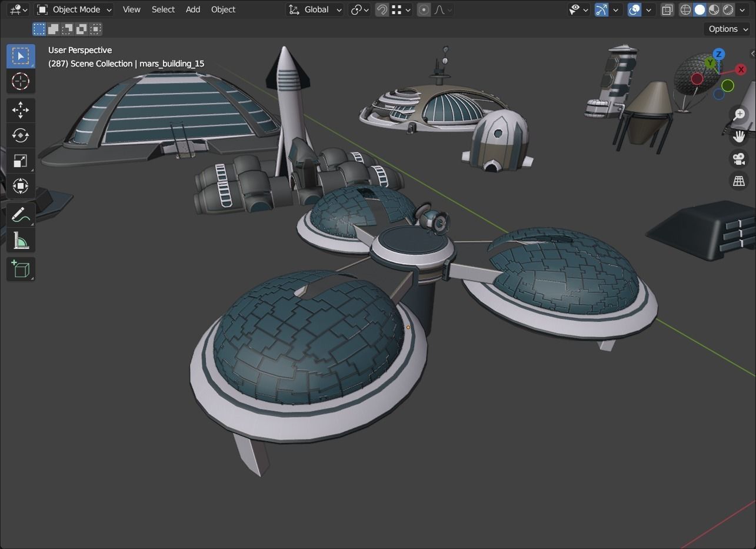Activate the Rotate tool
This screenshot has width=756, height=549.
[20, 135]
